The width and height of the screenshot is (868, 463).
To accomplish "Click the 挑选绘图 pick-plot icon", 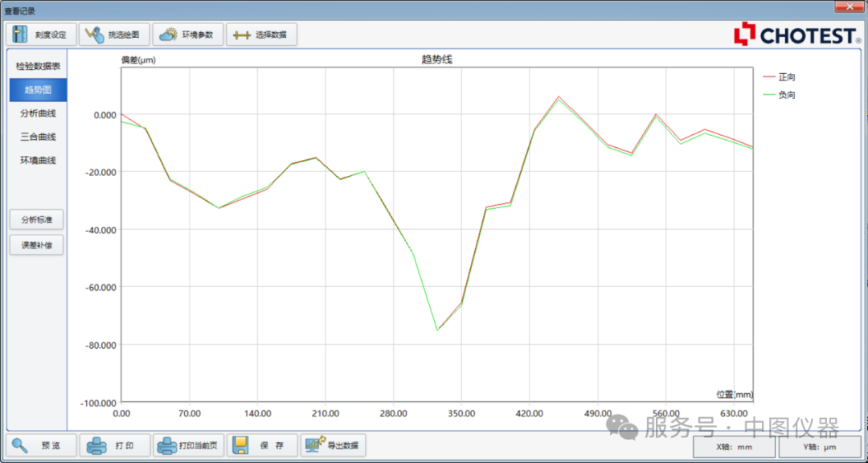I will coord(114,35).
